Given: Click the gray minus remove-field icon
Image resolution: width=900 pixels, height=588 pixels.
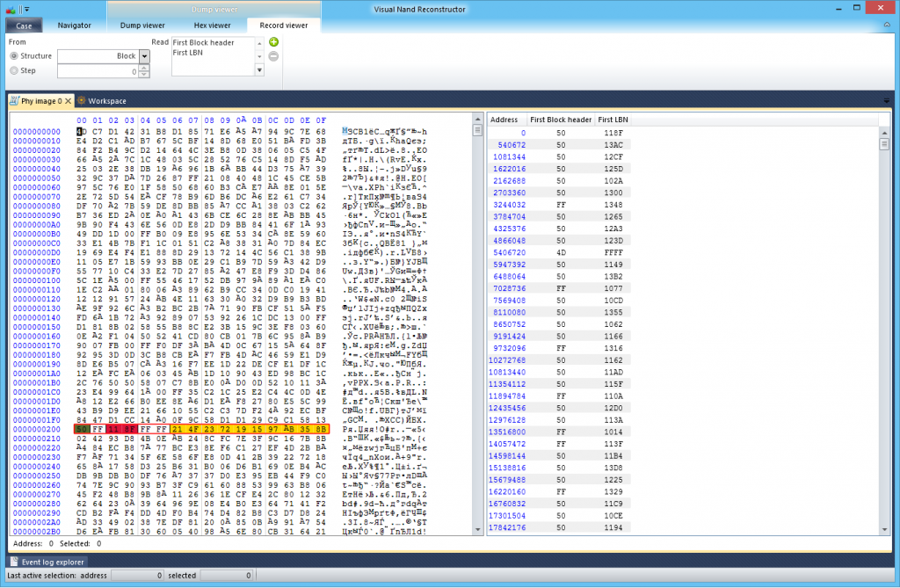Looking at the screenshot, I should pos(274,56).
